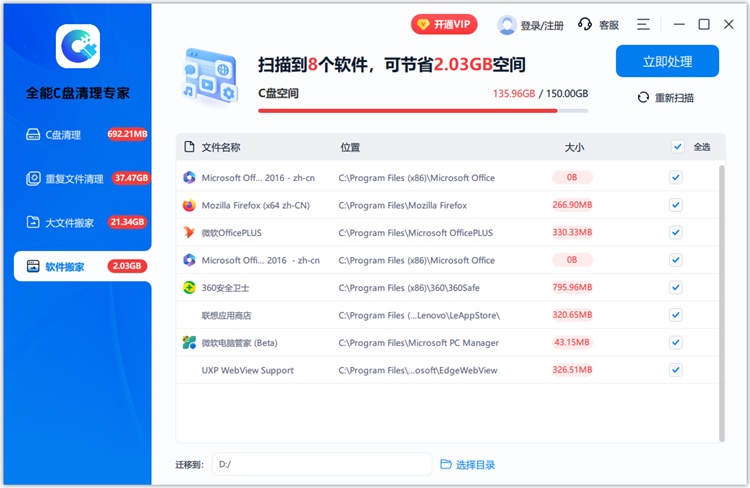Click the software list vertical scrollbar
The image size is (750, 488).
pyautogui.click(x=722, y=303)
